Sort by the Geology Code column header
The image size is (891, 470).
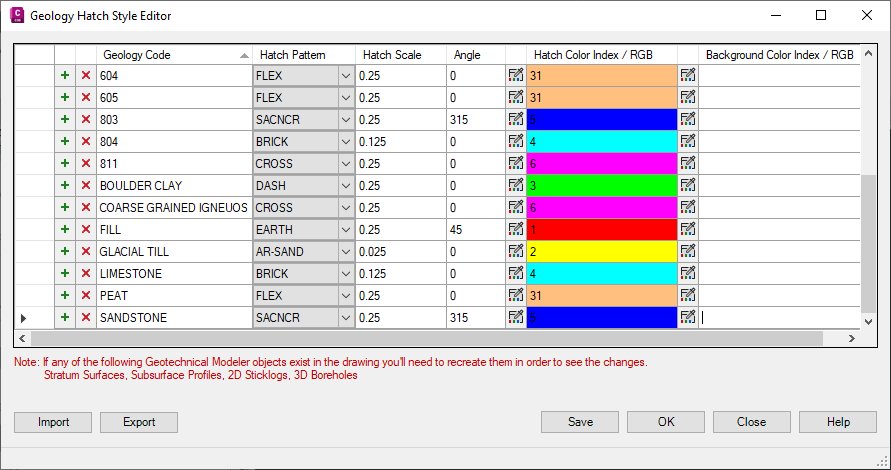coord(174,55)
